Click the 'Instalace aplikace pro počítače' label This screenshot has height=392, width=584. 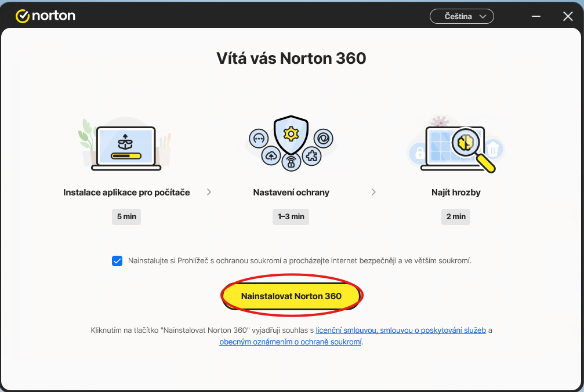pos(126,193)
